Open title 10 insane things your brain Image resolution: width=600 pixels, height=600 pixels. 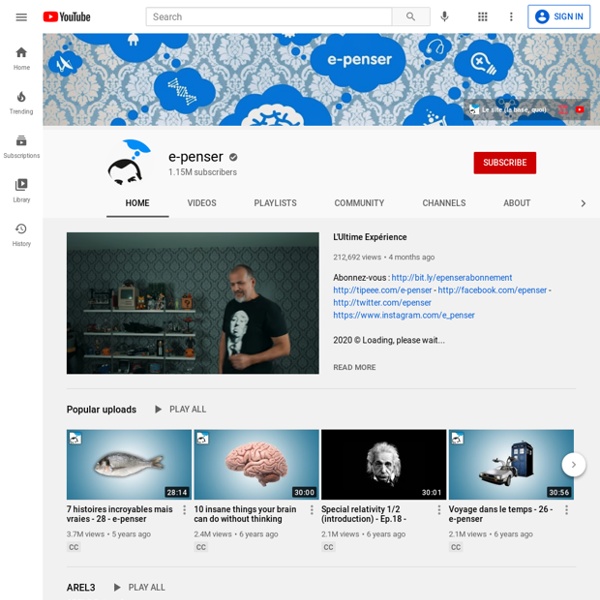click(x=245, y=514)
